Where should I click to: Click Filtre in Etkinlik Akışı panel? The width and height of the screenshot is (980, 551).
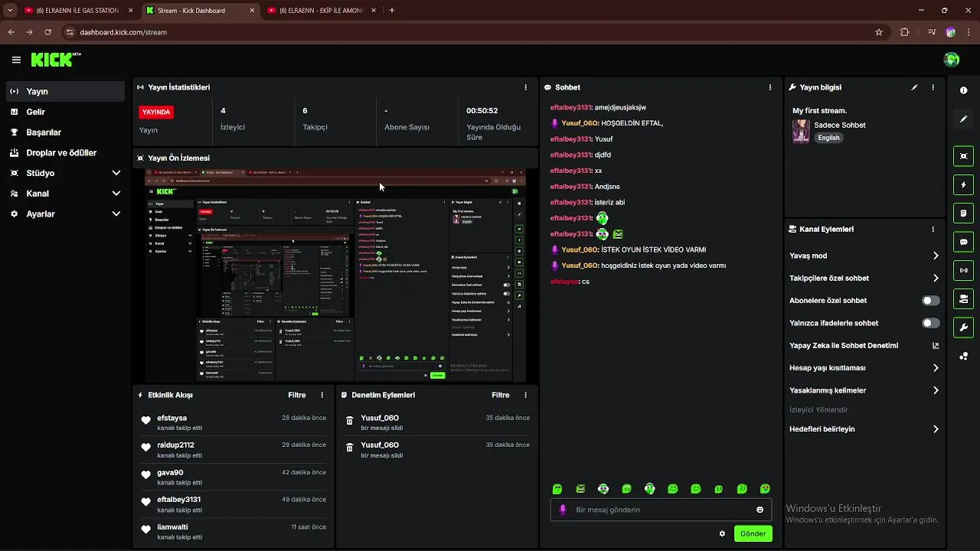[296, 395]
